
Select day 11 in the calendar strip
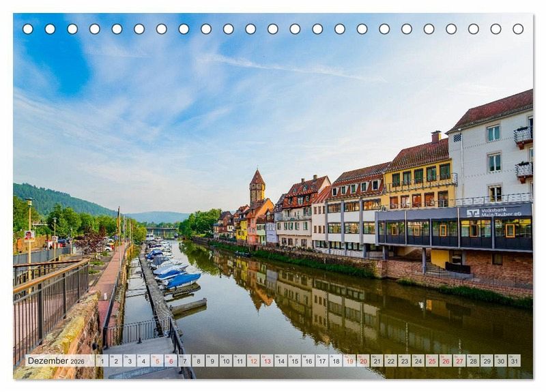(240, 361)
